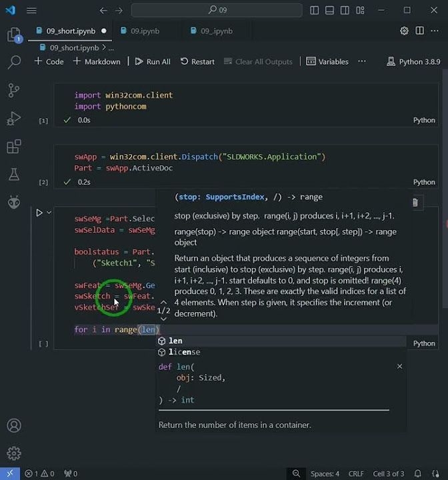Screen dimensions: 448x480
Task: Open More Actions ellipsis in tab bar
Action: [x=435, y=31]
